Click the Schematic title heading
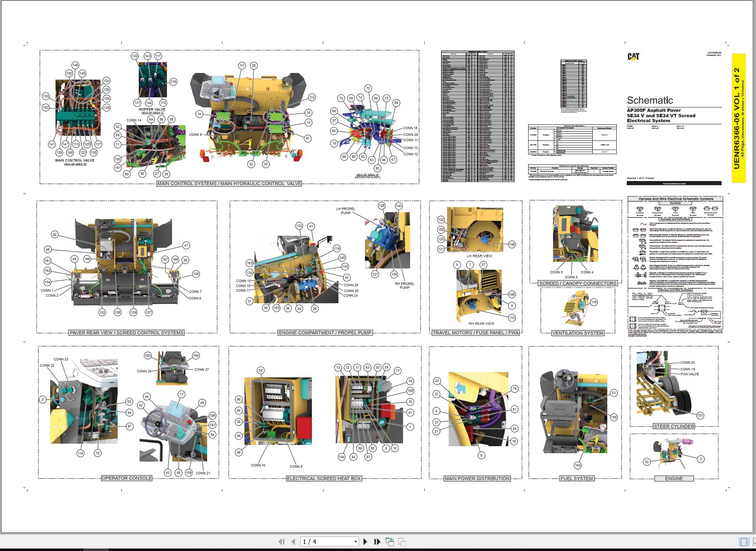 tap(650, 100)
